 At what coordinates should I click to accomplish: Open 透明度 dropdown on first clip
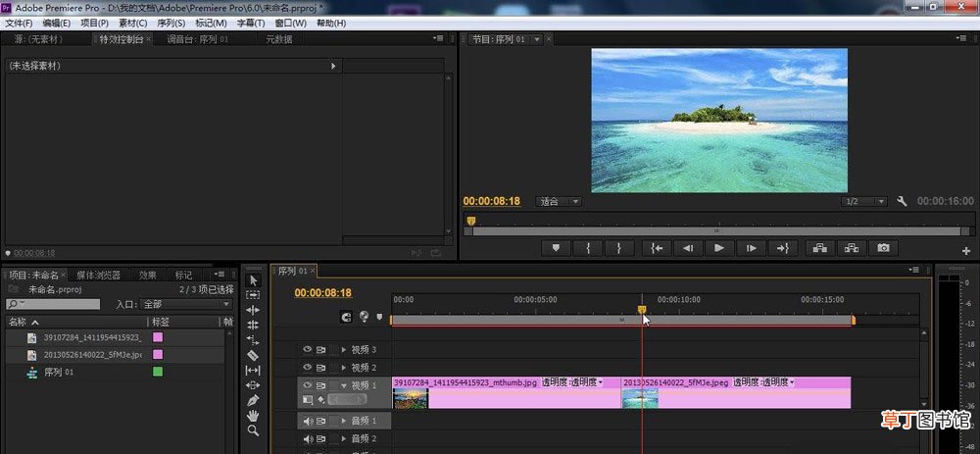(572, 382)
